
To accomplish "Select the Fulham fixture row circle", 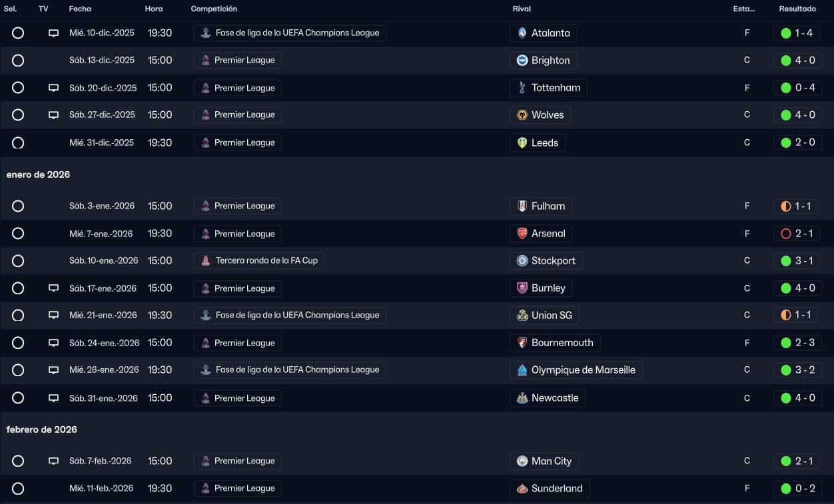I will pyautogui.click(x=18, y=206).
